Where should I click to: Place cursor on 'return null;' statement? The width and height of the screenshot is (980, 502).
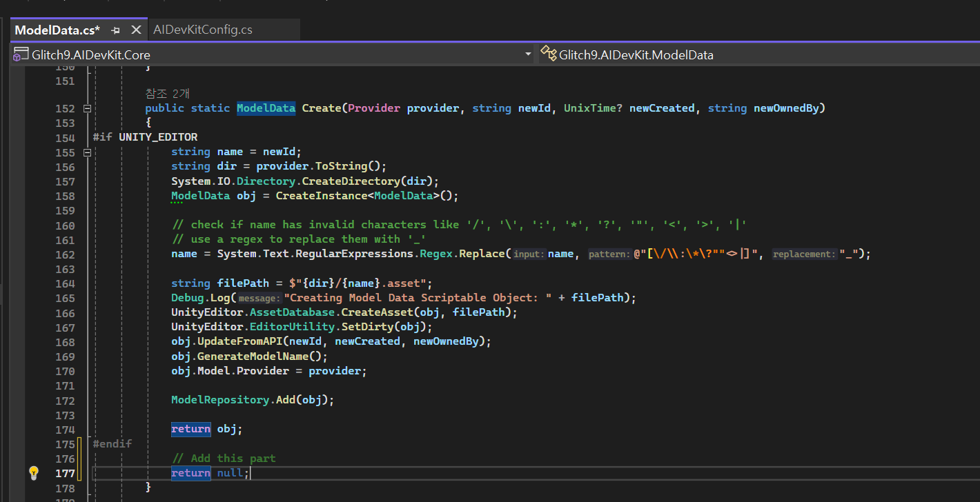coord(210,473)
